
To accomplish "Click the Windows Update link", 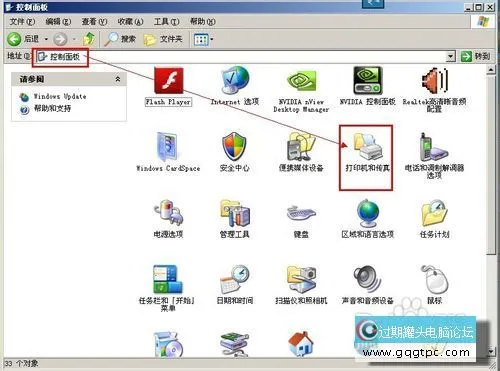I will click(60, 97).
